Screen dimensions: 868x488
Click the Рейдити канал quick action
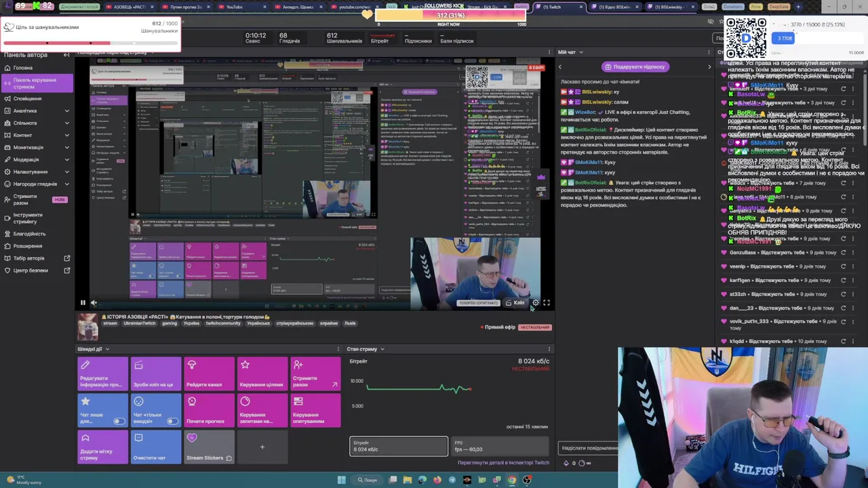209,374
